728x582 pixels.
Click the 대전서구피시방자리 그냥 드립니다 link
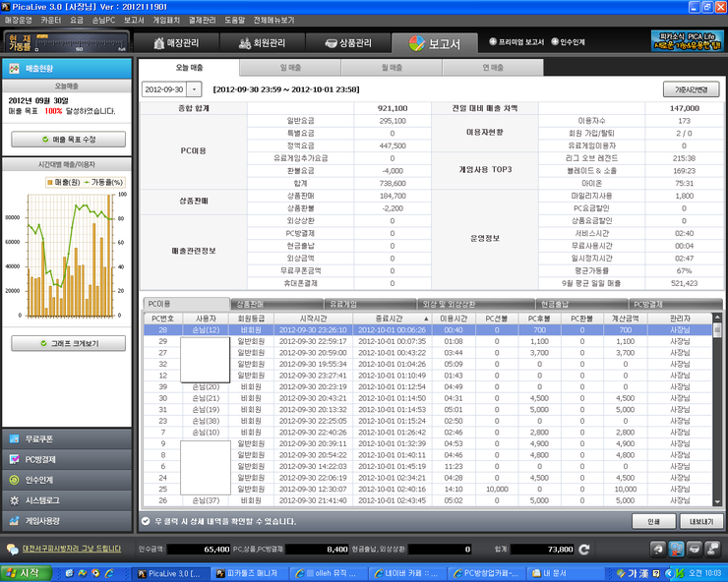[72, 549]
